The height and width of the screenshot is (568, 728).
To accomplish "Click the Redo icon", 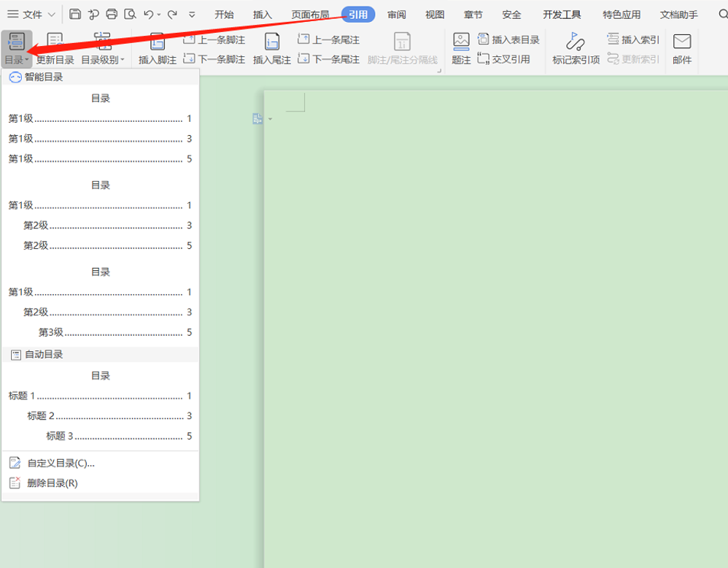I will click(x=172, y=15).
